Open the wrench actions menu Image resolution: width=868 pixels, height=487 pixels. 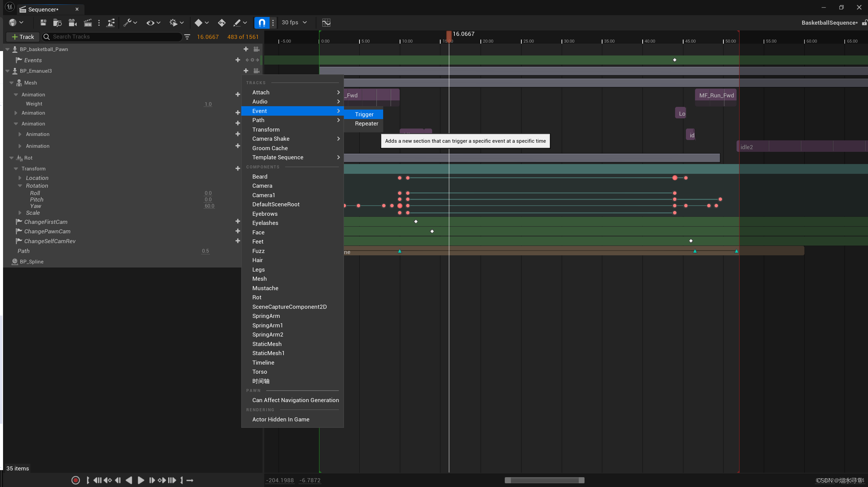pos(130,23)
